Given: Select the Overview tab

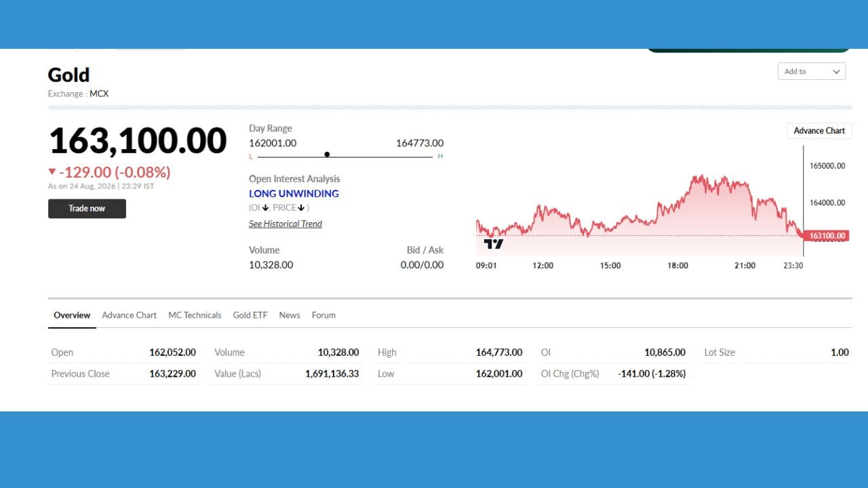Looking at the screenshot, I should pos(72,315).
